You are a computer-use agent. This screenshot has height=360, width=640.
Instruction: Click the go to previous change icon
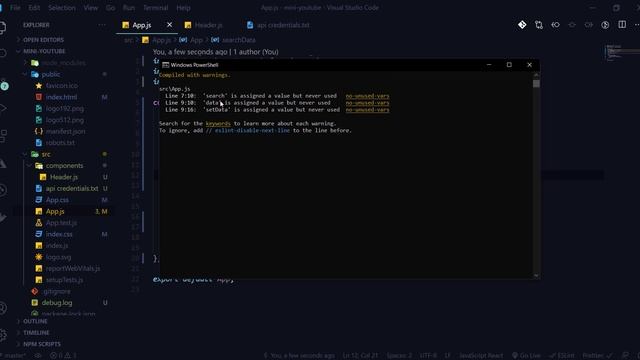tap(555, 25)
